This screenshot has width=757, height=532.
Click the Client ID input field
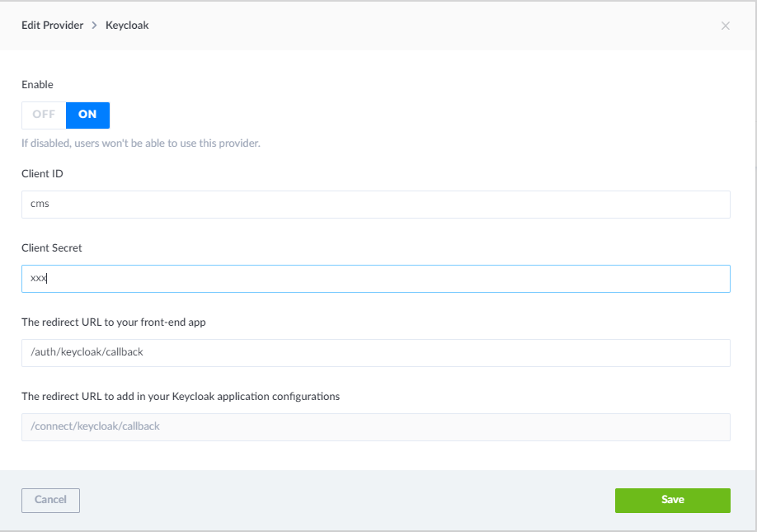click(x=375, y=205)
